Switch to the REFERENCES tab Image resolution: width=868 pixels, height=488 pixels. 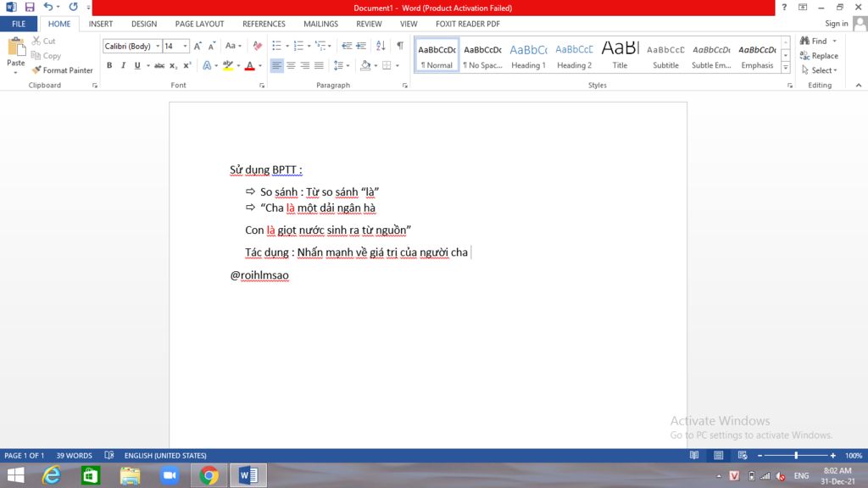click(264, 24)
